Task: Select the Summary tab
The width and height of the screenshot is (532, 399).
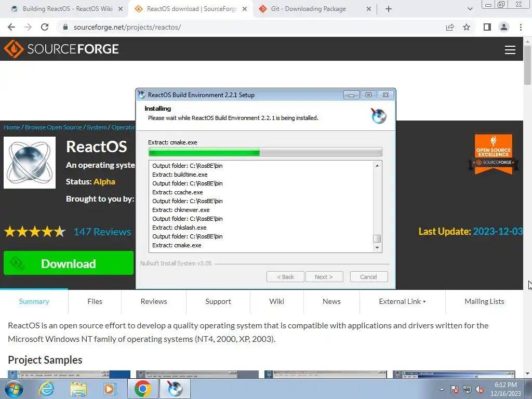Action: tap(34, 301)
